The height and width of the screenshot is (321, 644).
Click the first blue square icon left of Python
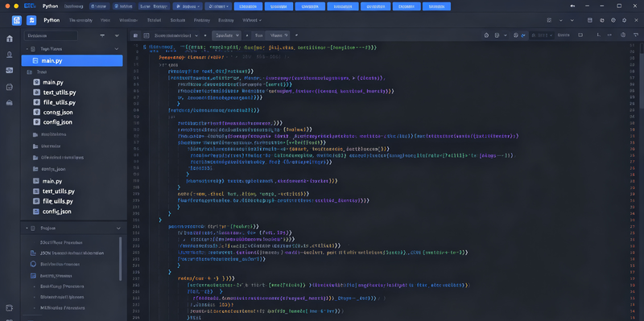point(17,20)
